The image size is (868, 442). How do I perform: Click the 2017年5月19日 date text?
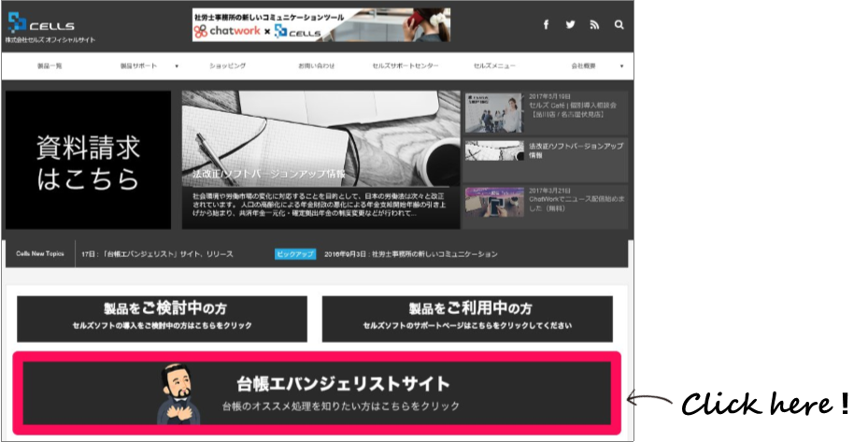[549, 96]
